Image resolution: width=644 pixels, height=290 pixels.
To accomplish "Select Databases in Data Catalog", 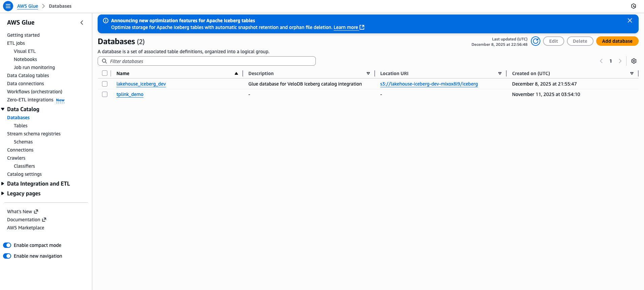I will [18, 118].
